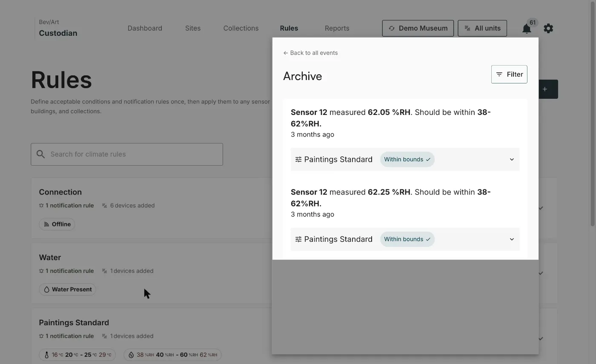This screenshot has height=364, width=596.
Task: Open the settings gear icon
Action: click(x=548, y=29)
